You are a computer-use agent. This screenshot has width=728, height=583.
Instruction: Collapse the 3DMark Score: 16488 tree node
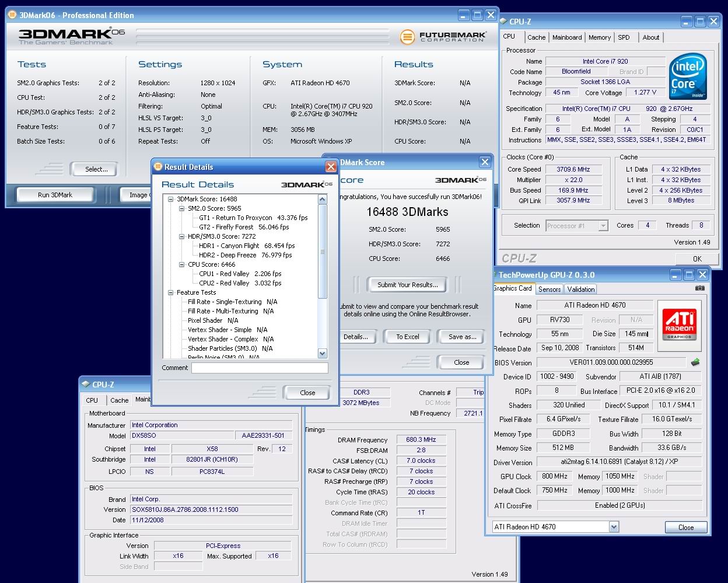tap(171, 199)
